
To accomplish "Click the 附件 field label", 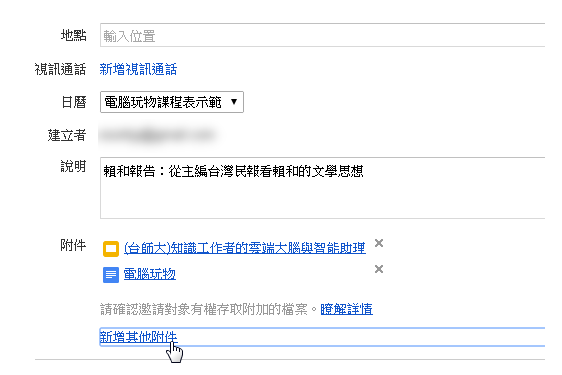I will 73,246.
